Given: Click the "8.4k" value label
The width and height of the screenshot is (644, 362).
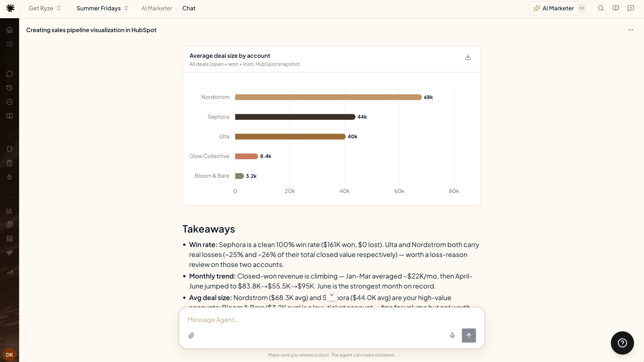Looking at the screenshot, I should click(x=265, y=156).
